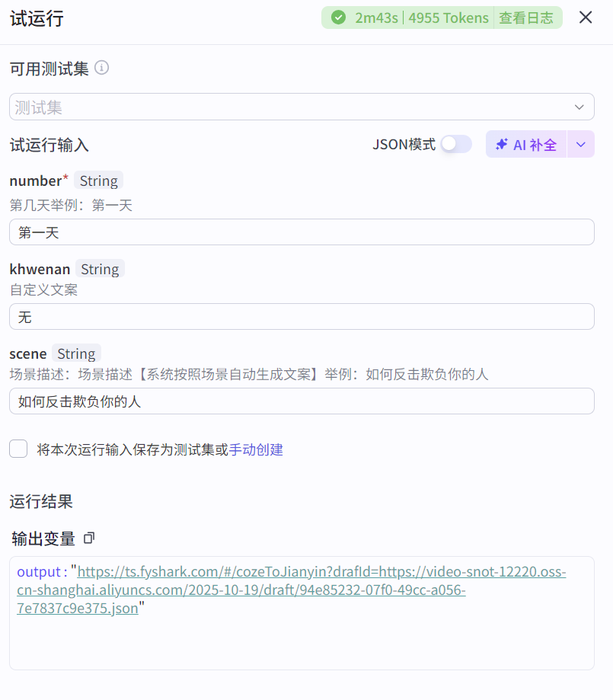Click the close X icon at top right

(586, 17)
